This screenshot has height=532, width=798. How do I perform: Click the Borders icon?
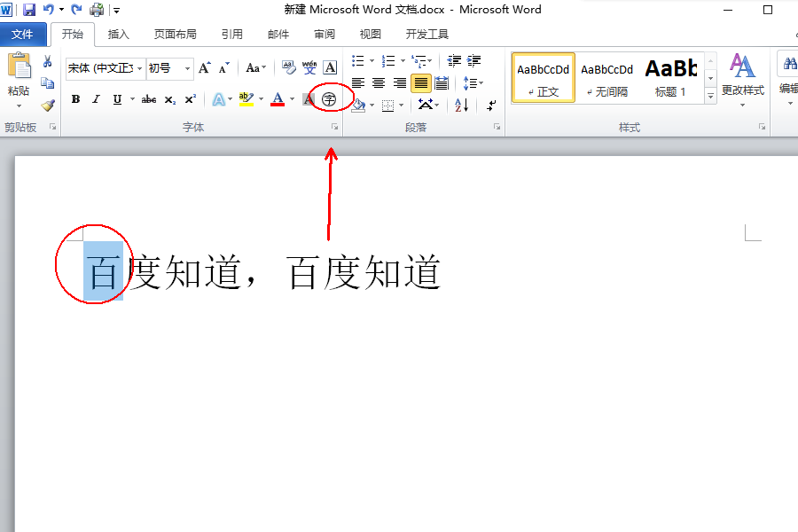click(x=387, y=106)
